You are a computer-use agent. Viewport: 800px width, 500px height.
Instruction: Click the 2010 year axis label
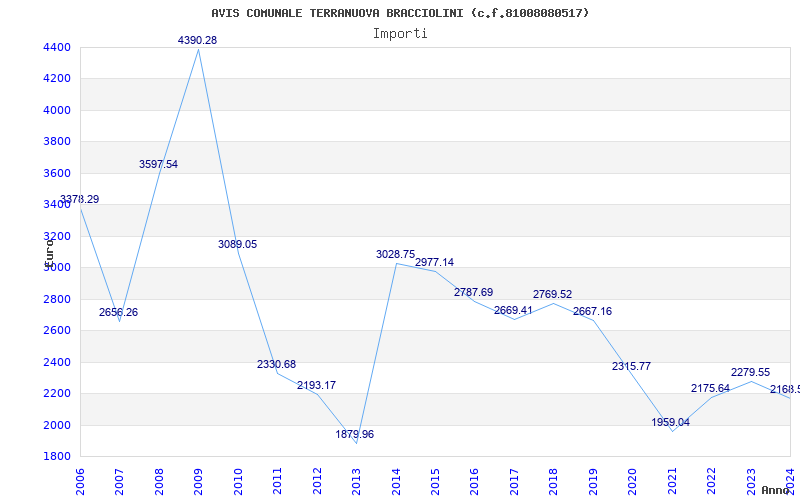tap(238, 481)
